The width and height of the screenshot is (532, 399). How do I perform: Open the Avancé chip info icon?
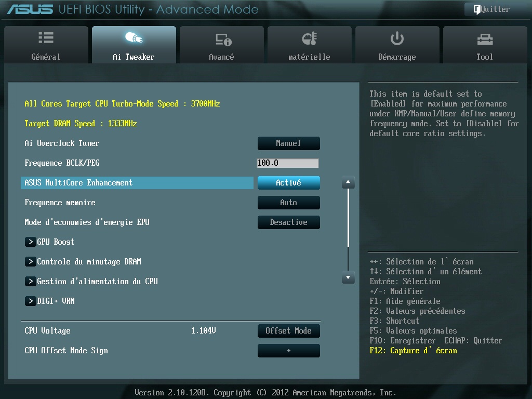point(222,39)
